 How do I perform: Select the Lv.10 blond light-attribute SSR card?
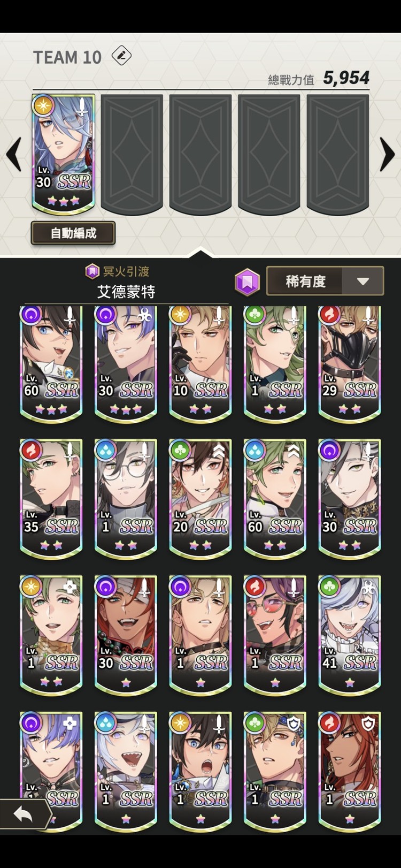(200, 363)
